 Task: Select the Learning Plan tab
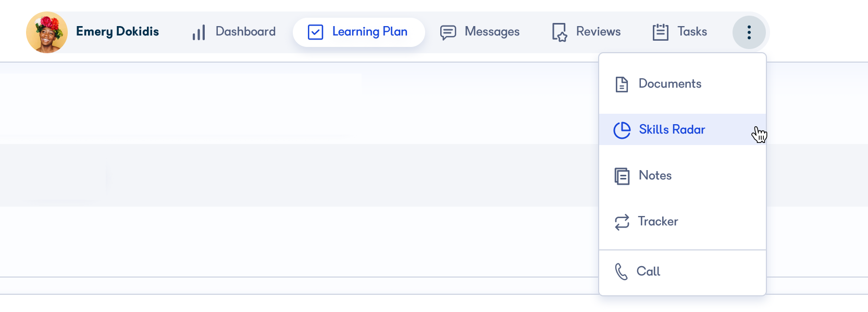coord(358,32)
